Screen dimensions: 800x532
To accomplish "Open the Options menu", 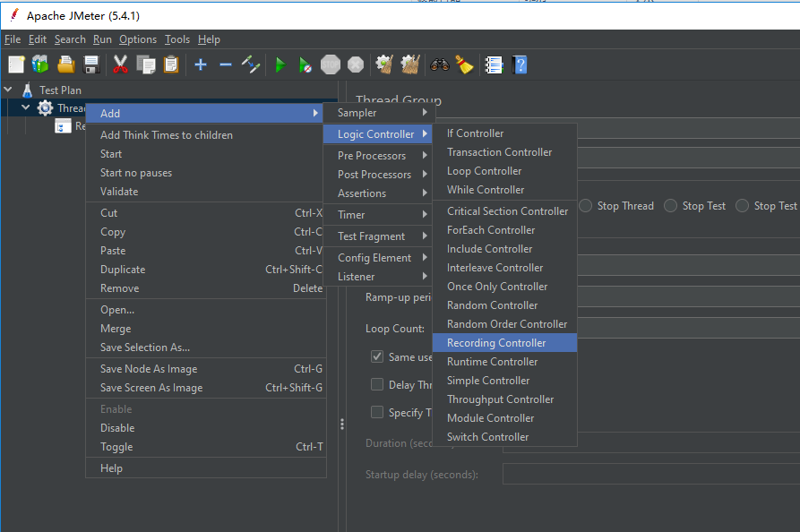I will [138, 39].
